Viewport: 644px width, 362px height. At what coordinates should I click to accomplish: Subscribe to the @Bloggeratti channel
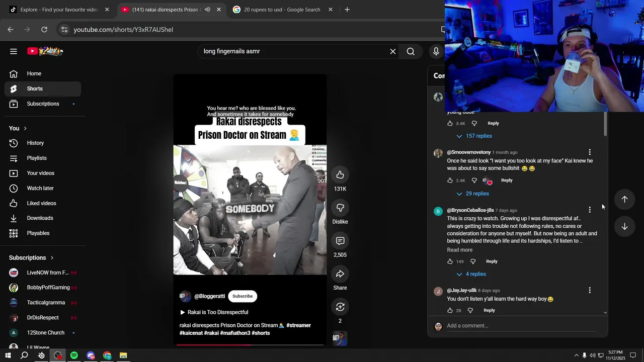click(x=243, y=296)
